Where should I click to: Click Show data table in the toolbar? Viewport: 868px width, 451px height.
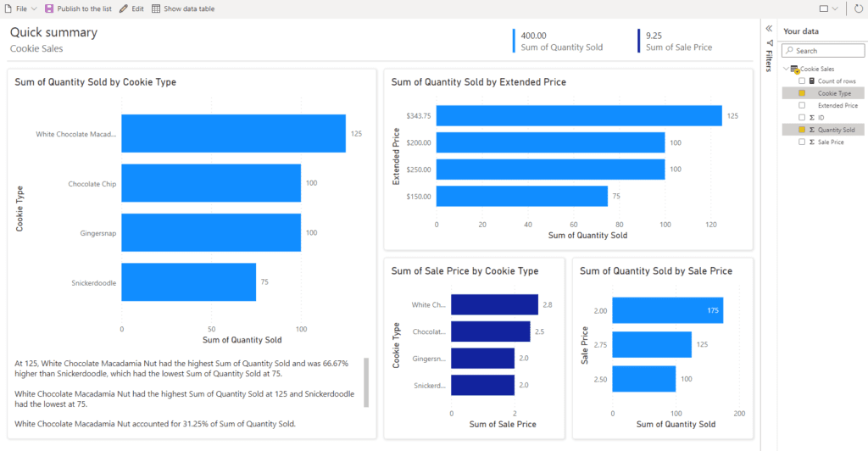(188, 8)
